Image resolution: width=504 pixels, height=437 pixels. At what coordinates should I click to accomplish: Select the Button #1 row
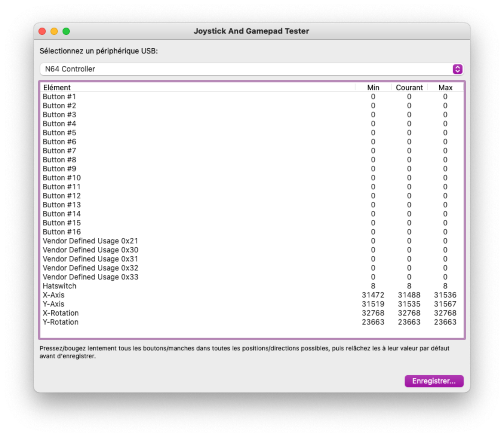tap(252, 96)
